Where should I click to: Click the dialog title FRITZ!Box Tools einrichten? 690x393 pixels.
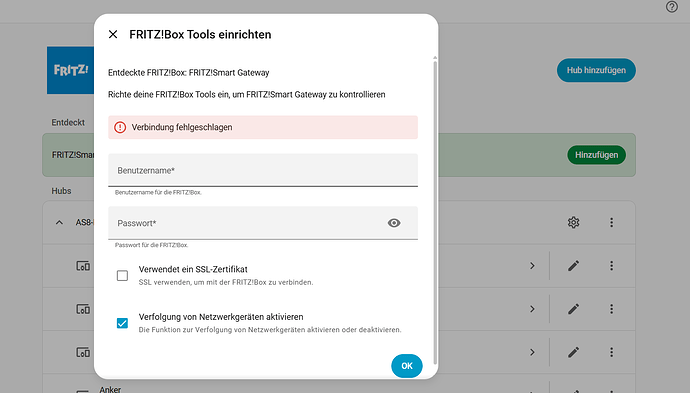click(x=200, y=34)
